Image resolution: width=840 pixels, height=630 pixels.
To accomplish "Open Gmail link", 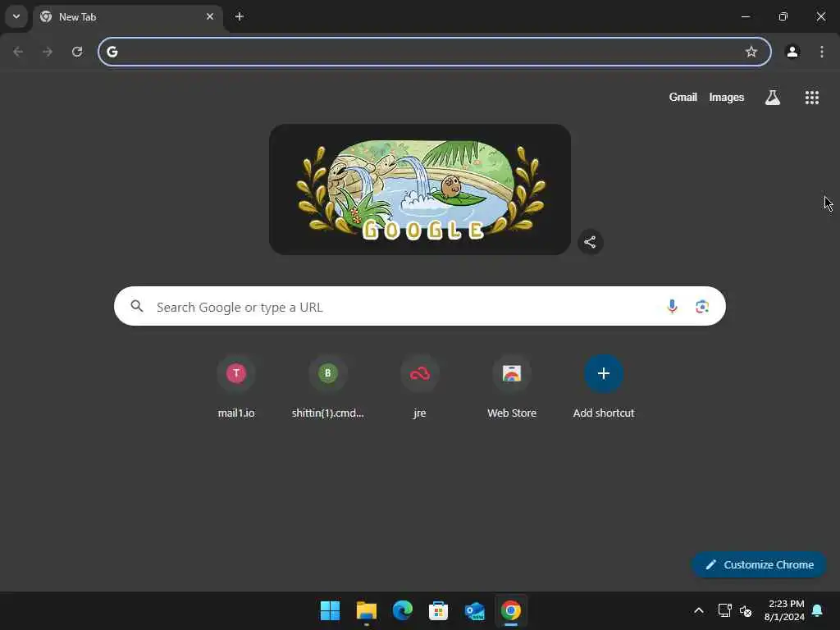I will [682, 97].
